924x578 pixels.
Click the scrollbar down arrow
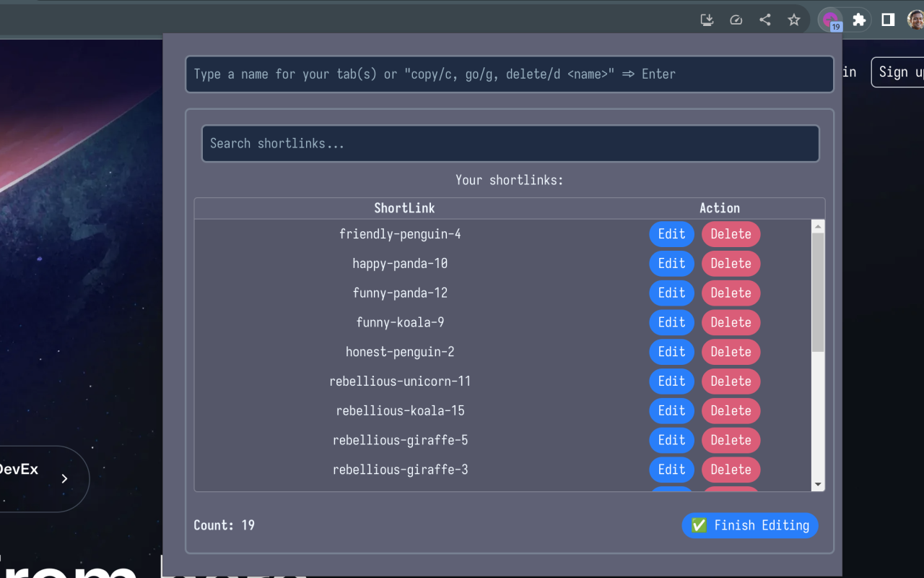tap(818, 484)
